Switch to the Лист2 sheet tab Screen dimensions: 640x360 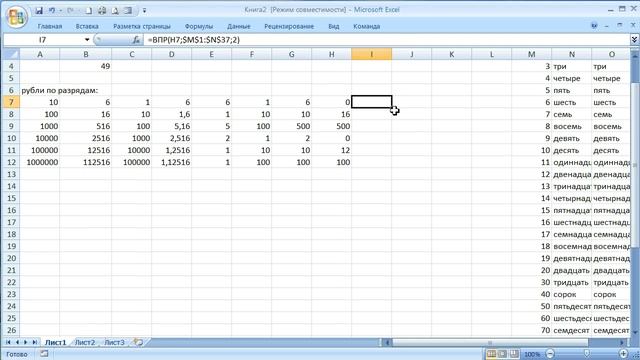(x=85, y=342)
